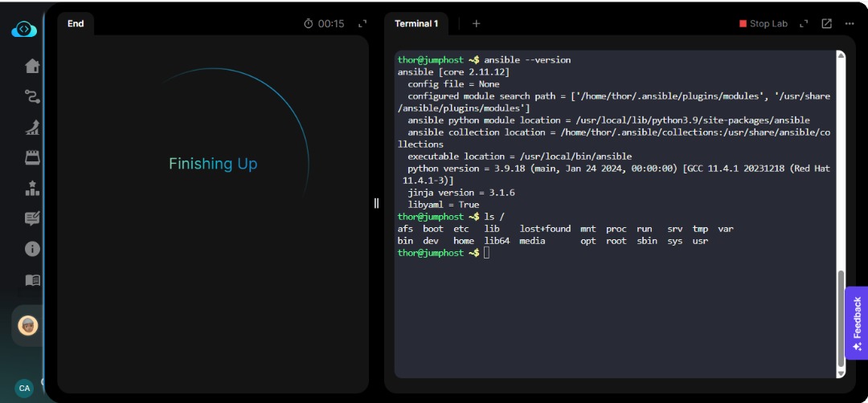Open the chat notes sidebar icon
This screenshot has height=403, width=868.
coord(32,218)
